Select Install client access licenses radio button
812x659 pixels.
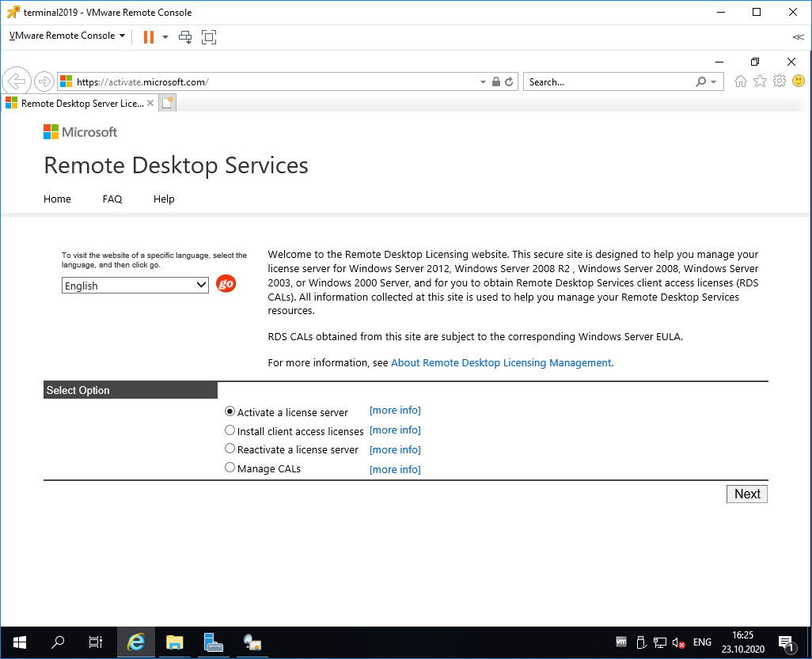coord(230,430)
